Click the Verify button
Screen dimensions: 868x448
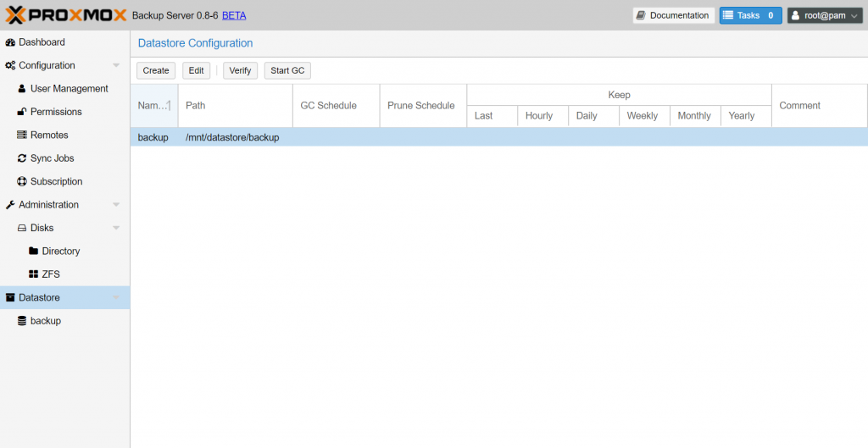[240, 71]
